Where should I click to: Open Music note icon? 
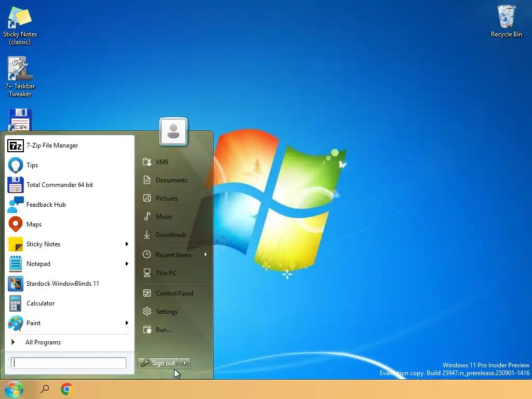click(x=147, y=217)
